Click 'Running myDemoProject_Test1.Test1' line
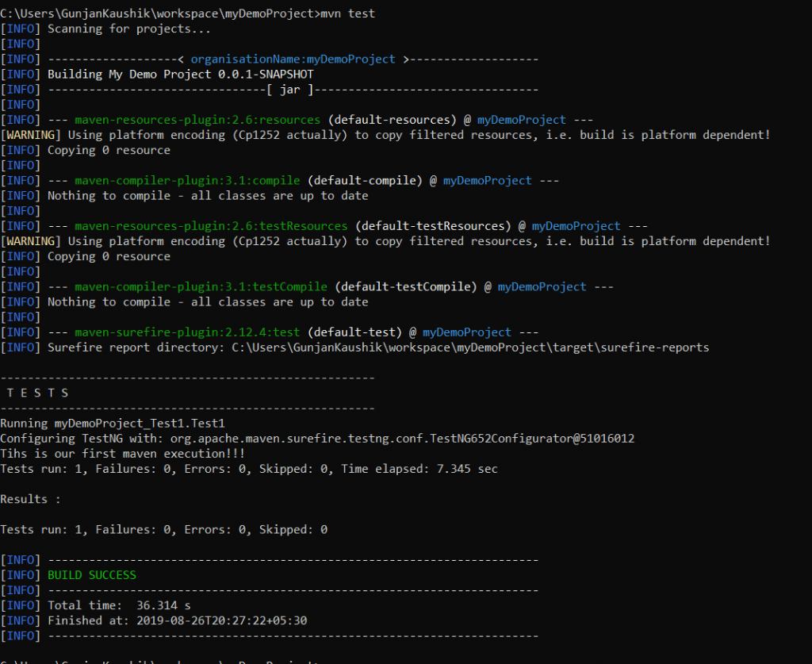Viewport: 812px width, 664px height. (113, 424)
